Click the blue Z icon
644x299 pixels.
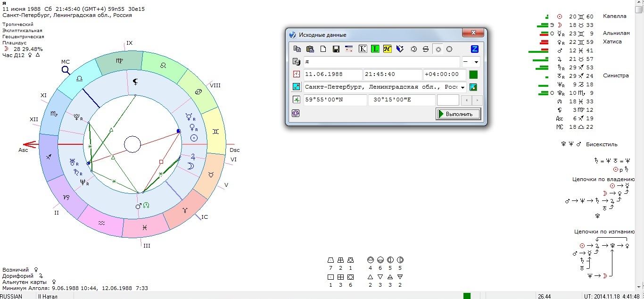[475, 49]
